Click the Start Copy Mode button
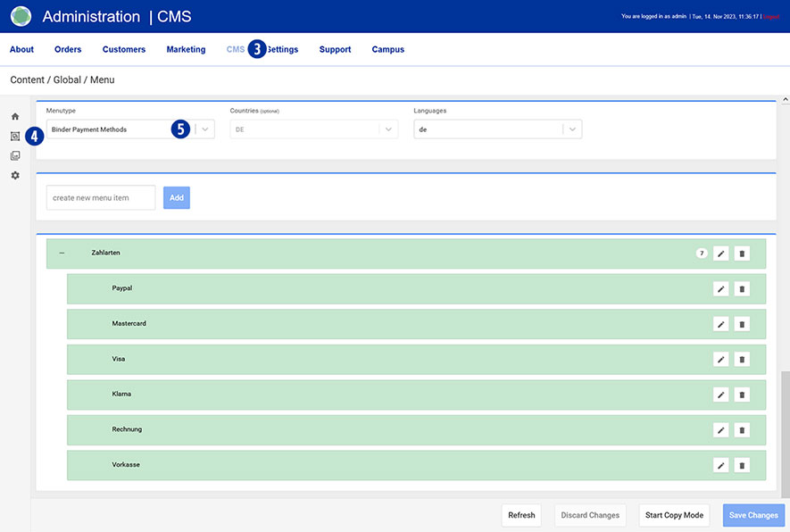The image size is (790, 532). coord(674,515)
